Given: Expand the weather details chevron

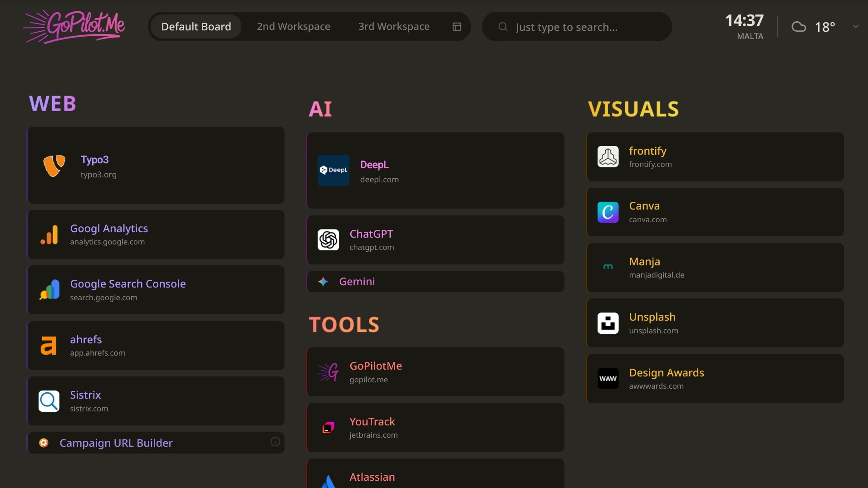Looking at the screenshot, I should (855, 26).
